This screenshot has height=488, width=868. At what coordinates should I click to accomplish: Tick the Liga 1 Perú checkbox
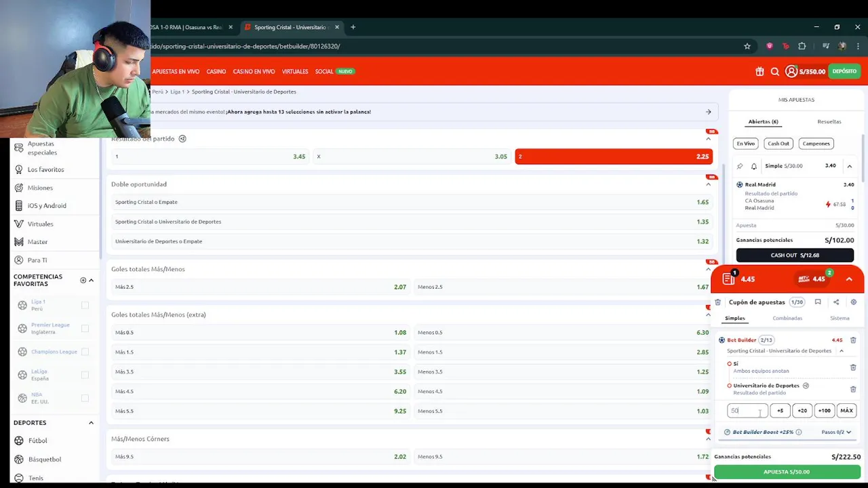85,305
